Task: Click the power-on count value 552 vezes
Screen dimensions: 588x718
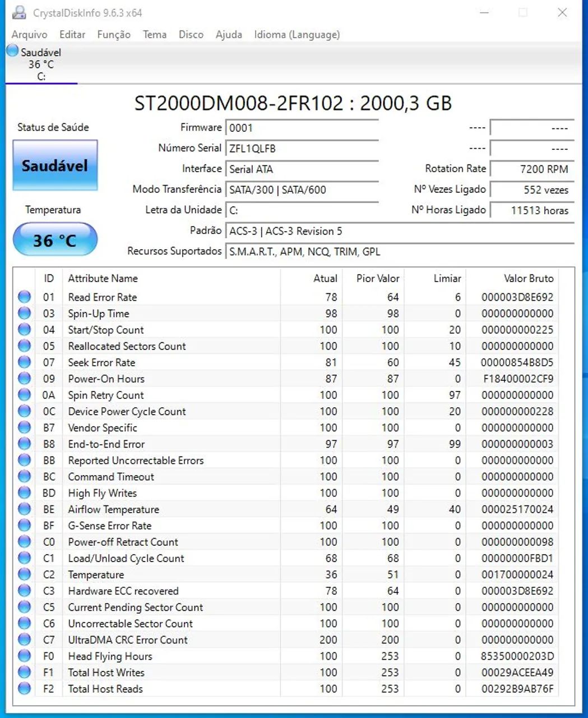Action: 532,190
